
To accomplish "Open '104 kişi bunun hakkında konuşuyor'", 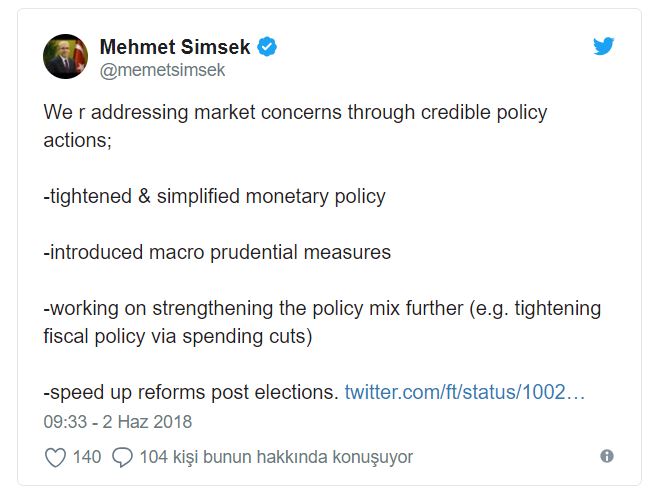I will 276,457.
